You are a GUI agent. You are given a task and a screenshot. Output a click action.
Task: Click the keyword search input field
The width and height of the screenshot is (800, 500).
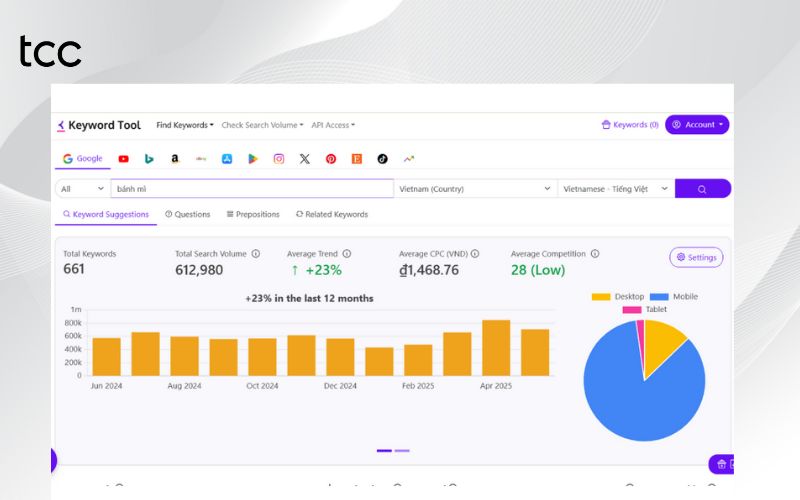250,189
